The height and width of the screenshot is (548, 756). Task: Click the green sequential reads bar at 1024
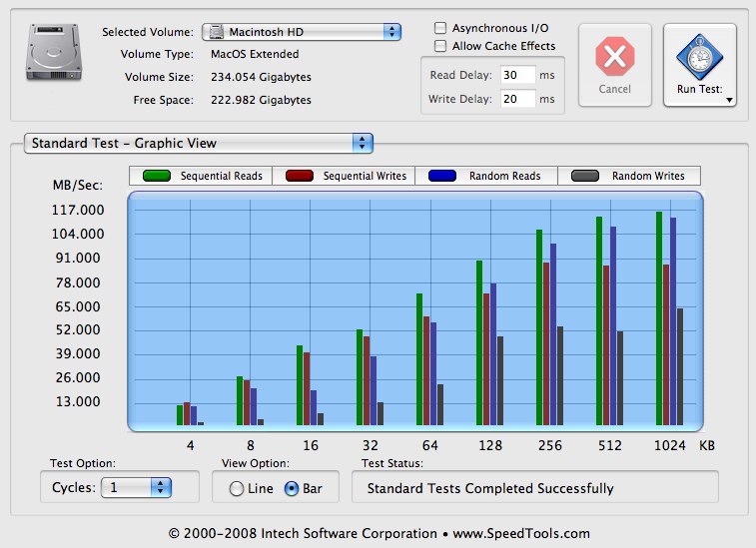click(659, 318)
